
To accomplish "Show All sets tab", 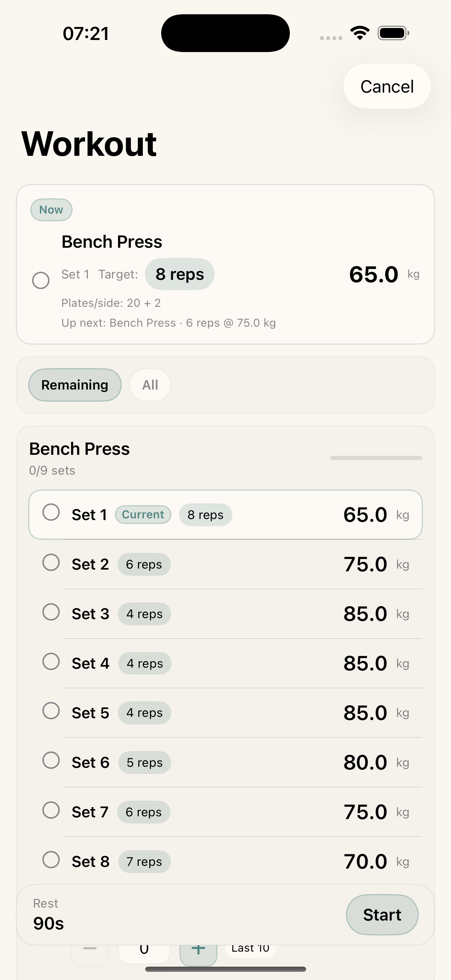I will (x=150, y=385).
